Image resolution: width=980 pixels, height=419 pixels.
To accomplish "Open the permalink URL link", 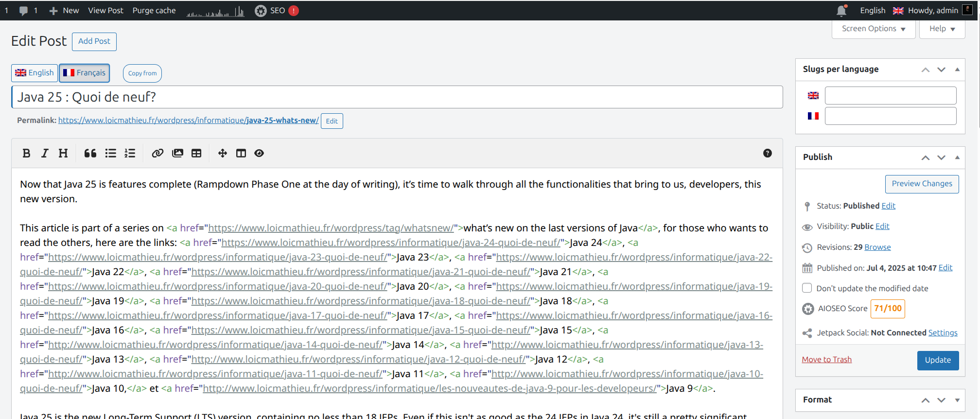I will coord(189,121).
